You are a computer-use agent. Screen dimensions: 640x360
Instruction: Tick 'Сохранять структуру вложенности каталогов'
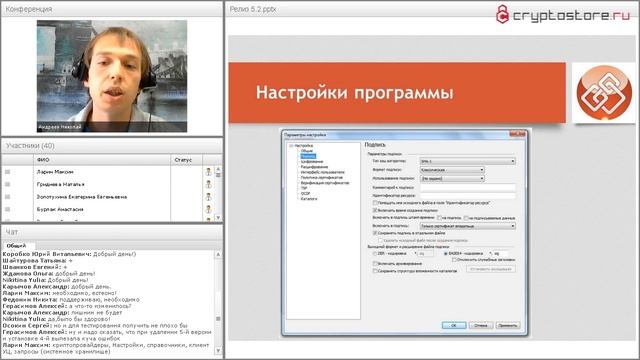(x=375, y=271)
